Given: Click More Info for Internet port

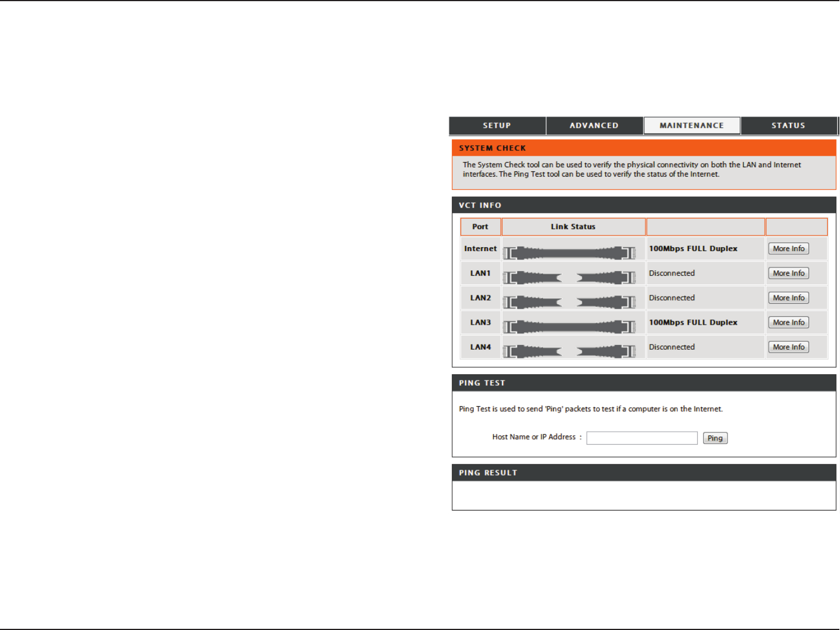Looking at the screenshot, I should 789,248.
